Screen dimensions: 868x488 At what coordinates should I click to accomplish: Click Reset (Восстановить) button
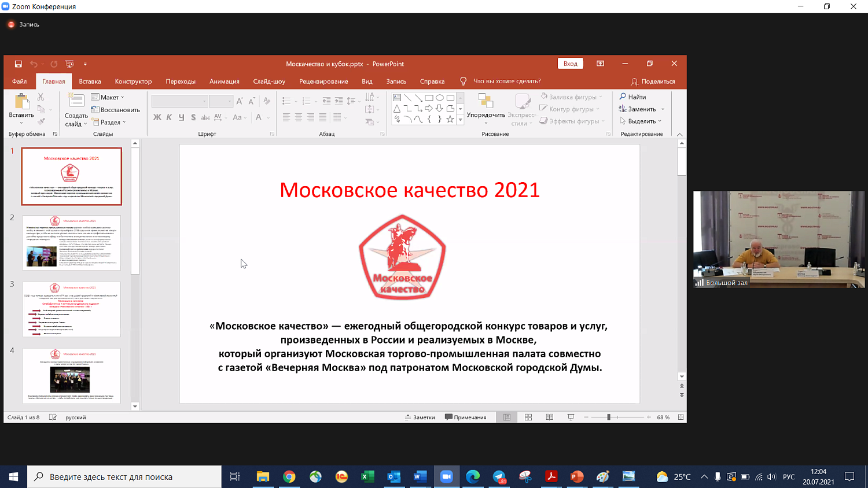coord(116,110)
